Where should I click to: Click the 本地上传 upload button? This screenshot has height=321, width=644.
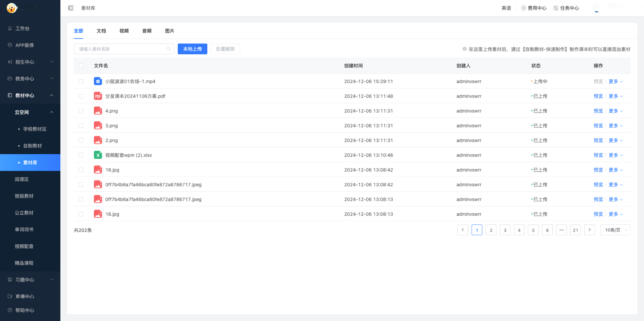point(192,49)
